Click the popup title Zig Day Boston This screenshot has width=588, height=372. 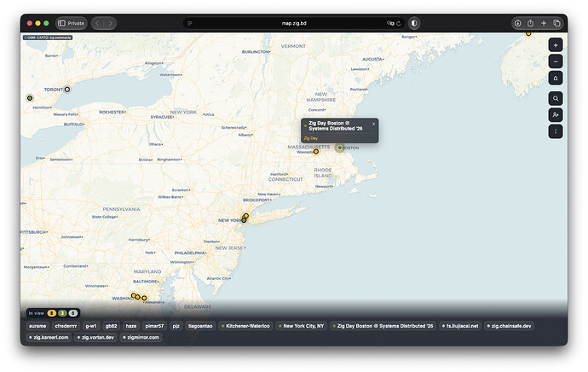(335, 125)
